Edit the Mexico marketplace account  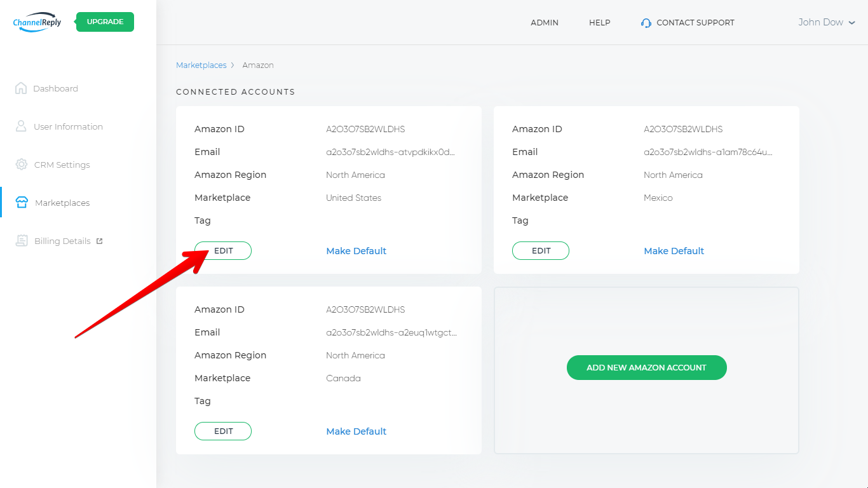coord(541,251)
